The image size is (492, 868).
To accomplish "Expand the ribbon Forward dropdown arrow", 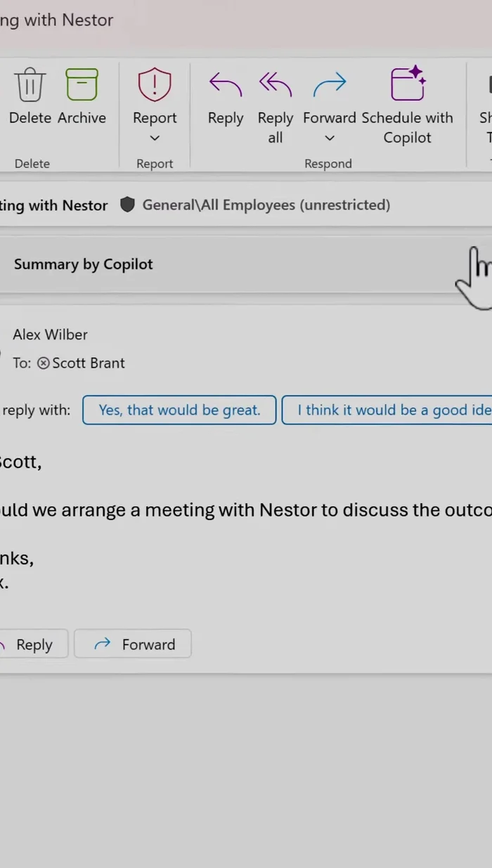I will pyautogui.click(x=330, y=138).
